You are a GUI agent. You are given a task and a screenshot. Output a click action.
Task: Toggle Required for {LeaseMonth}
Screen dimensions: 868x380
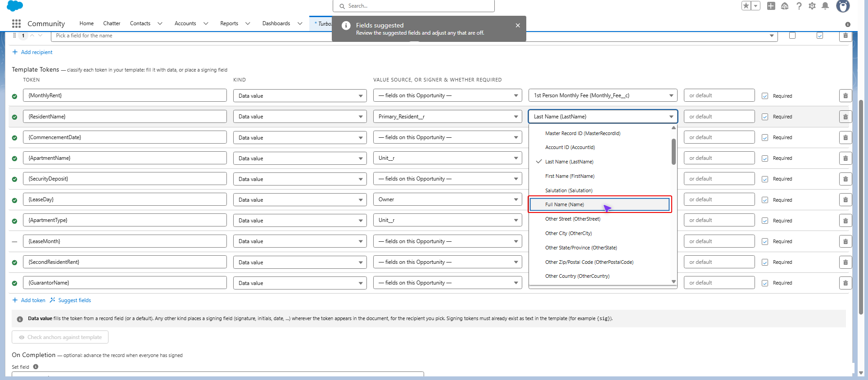coord(765,241)
